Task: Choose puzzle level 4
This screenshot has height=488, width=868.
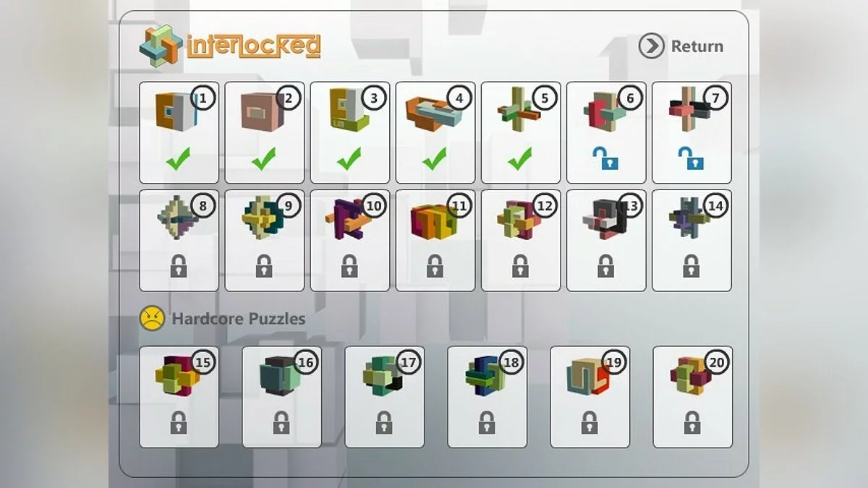Action: (435, 132)
